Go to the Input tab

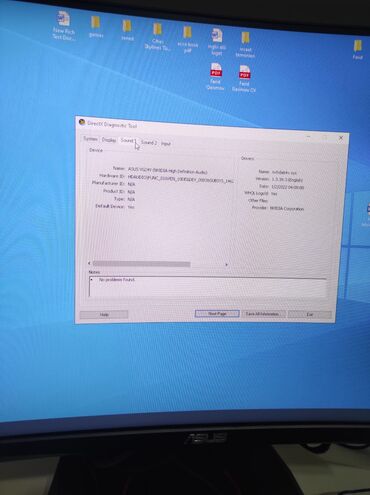pos(166,144)
